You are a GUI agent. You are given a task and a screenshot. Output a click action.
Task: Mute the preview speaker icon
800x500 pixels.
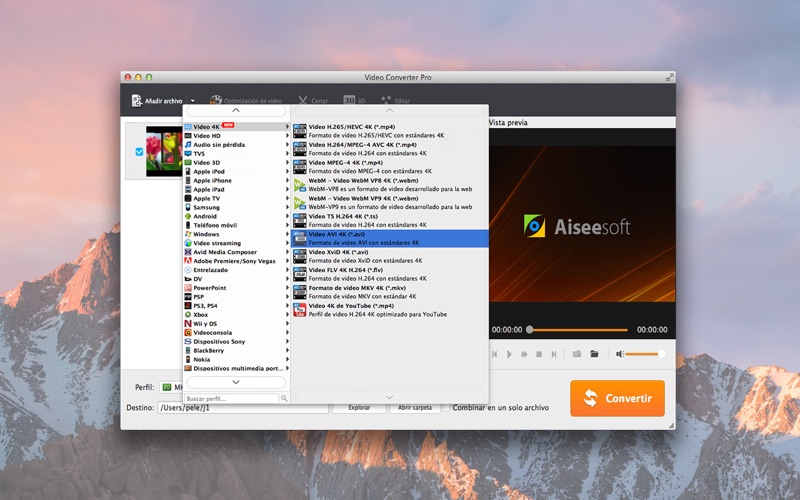[x=619, y=354]
